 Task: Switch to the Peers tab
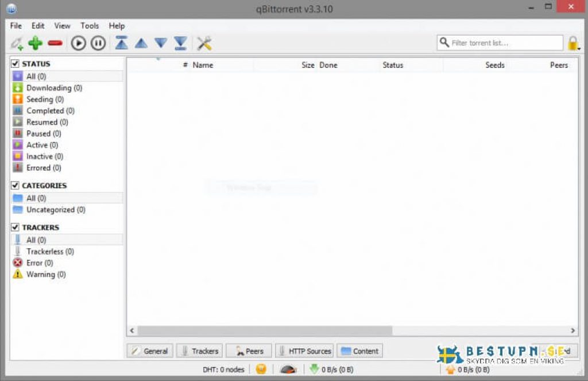coord(249,351)
